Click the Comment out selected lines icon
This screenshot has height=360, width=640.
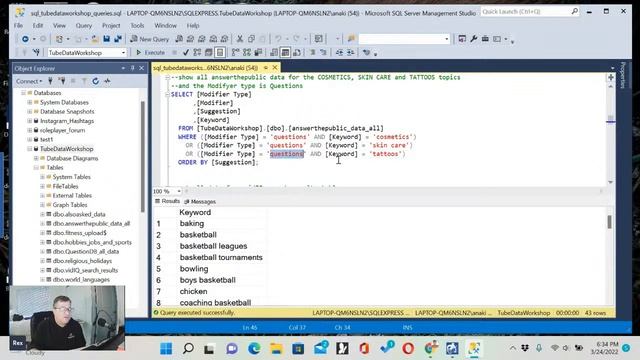pyautogui.click(x=312, y=53)
